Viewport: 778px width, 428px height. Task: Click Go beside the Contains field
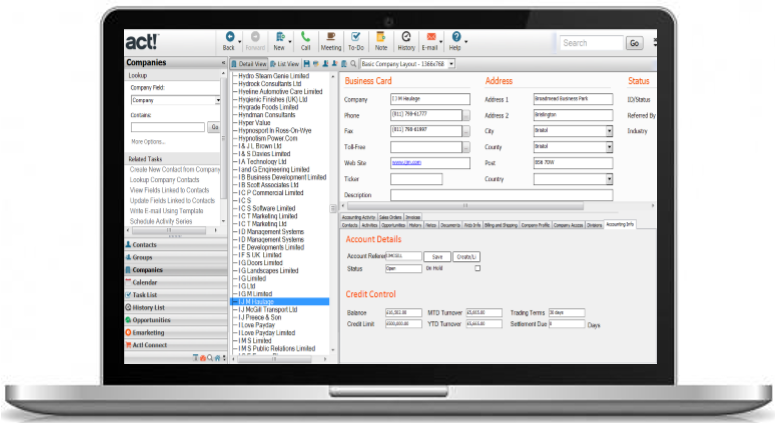coord(214,127)
